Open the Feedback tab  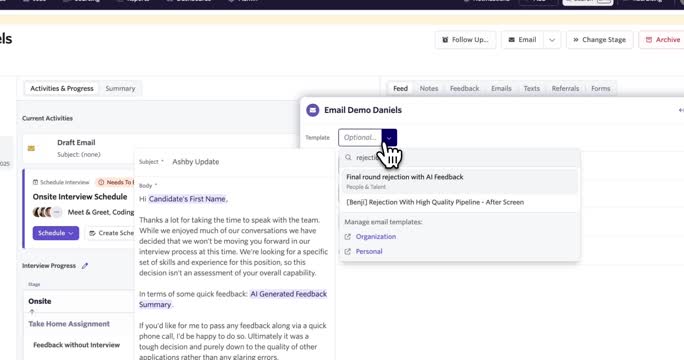coord(464,88)
